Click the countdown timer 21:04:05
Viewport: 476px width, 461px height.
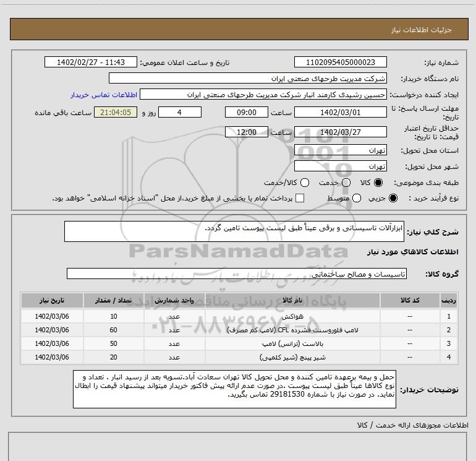[116, 112]
